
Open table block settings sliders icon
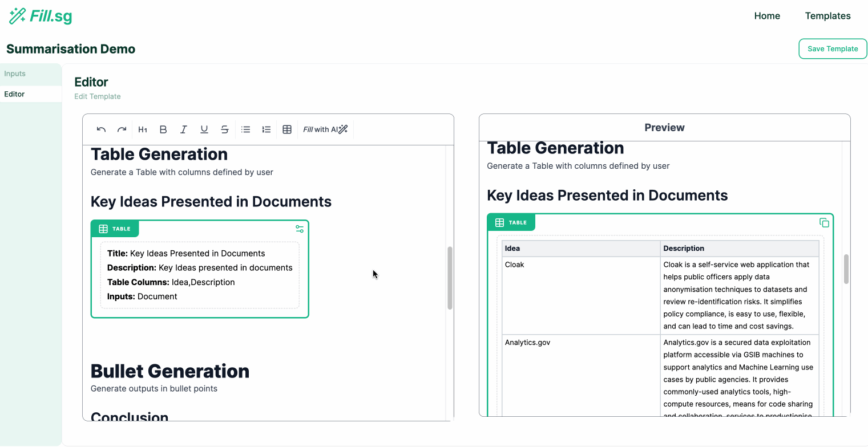tap(300, 229)
